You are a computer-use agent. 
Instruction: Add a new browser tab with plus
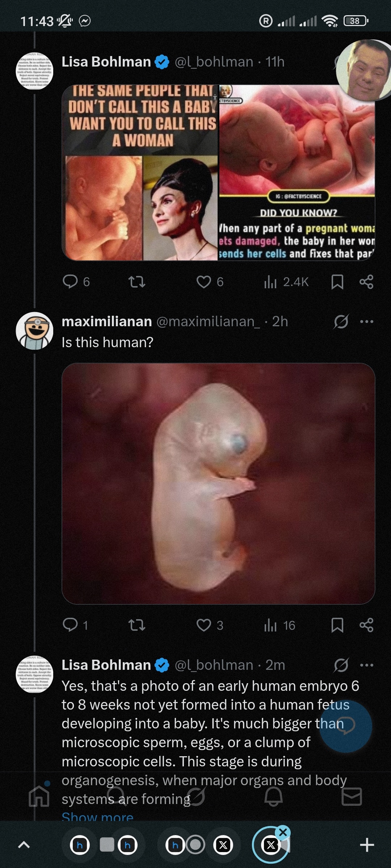[367, 845]
